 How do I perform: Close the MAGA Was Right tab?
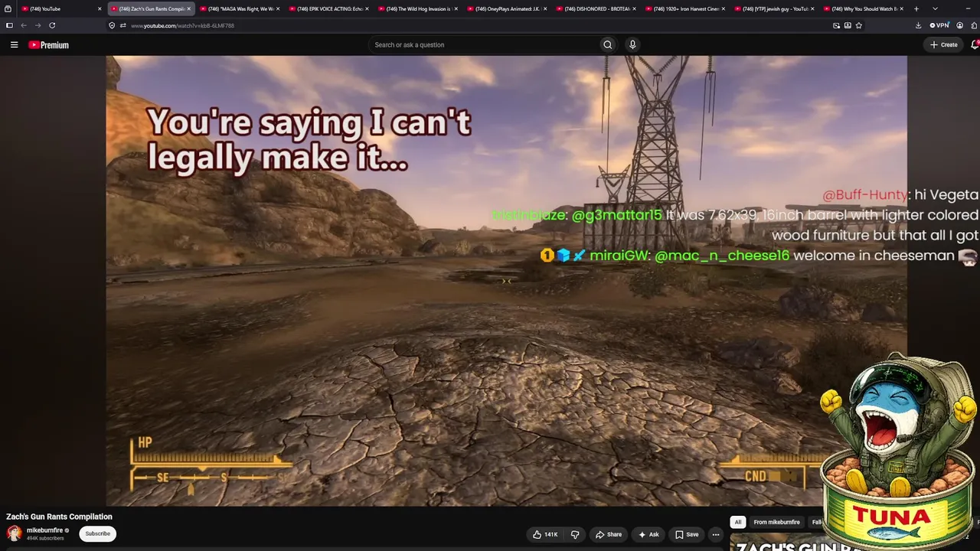coord(278,8)
